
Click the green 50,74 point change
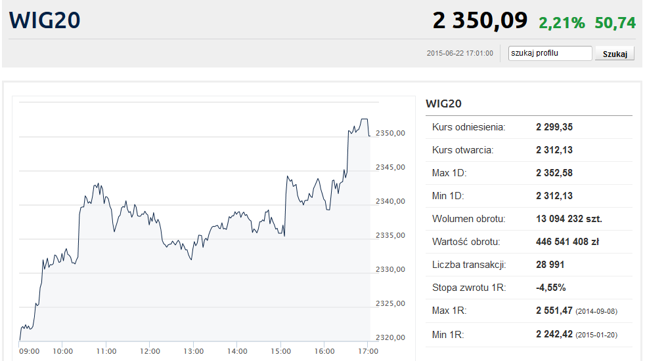(615, 23)
